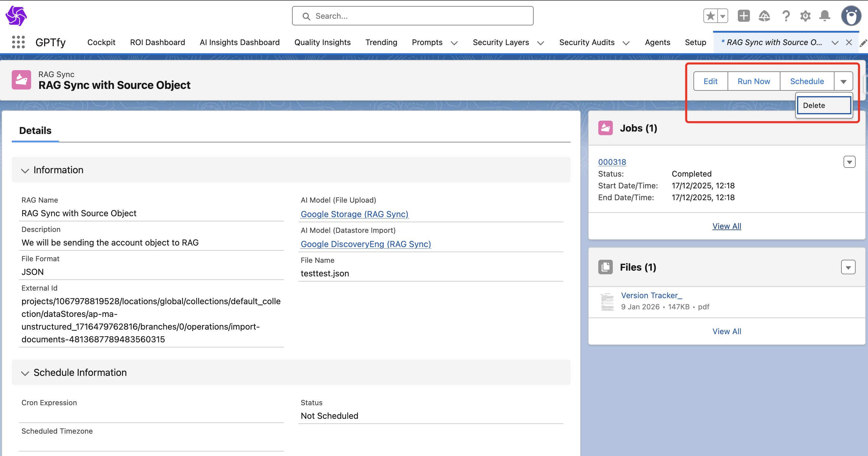Click the user avatar profile icon
This screenshot has height=456, width=868.
[851, 16]
